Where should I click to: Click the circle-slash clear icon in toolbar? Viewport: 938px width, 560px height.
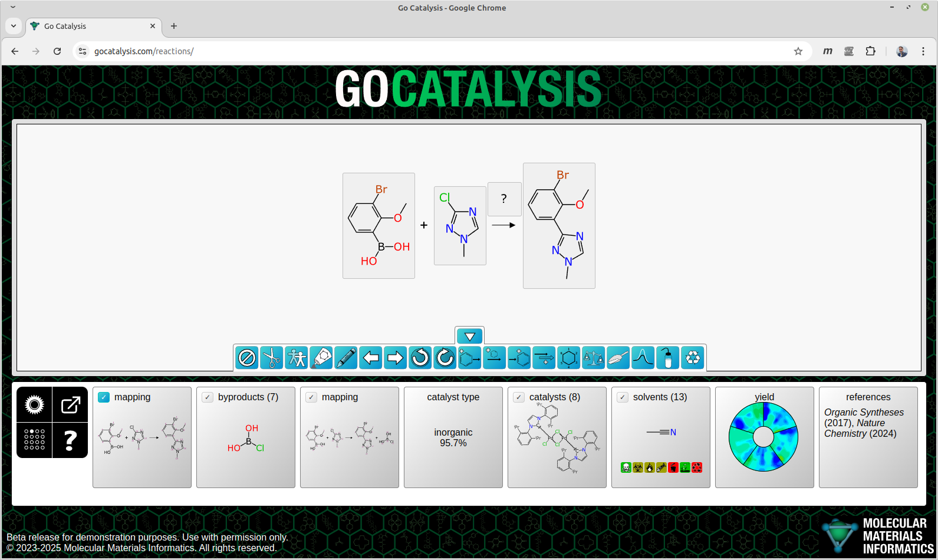tap(246, 358)
